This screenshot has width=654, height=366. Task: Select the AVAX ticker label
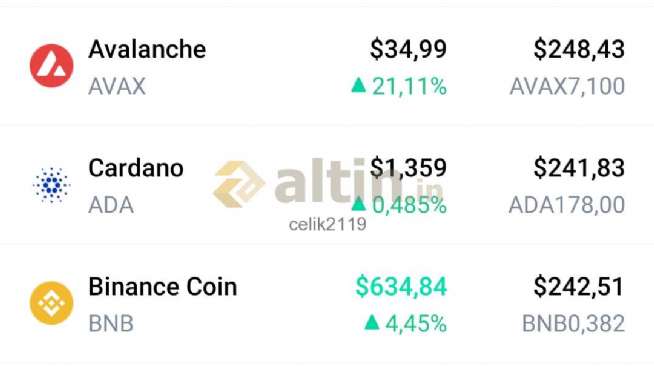tap(117, 86)
